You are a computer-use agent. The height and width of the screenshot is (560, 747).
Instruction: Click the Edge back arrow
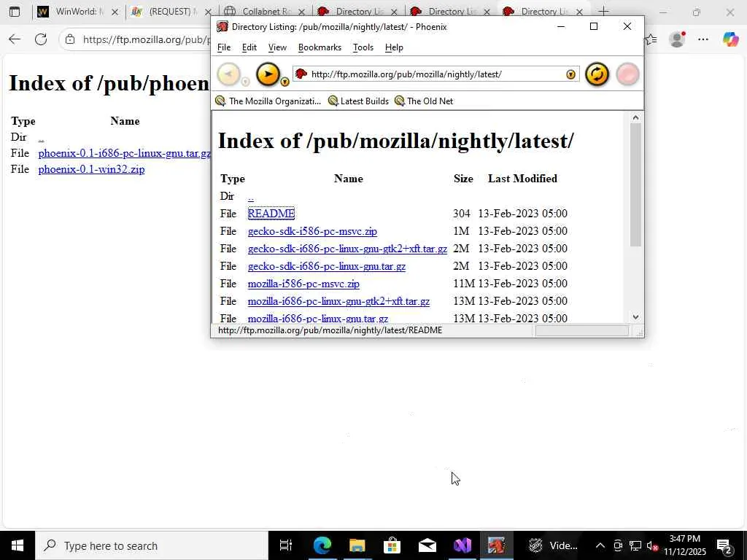tap(15, 39)
